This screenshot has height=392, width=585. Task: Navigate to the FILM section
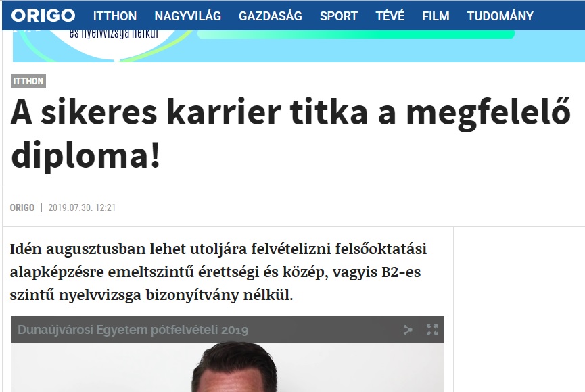point(436,16)
